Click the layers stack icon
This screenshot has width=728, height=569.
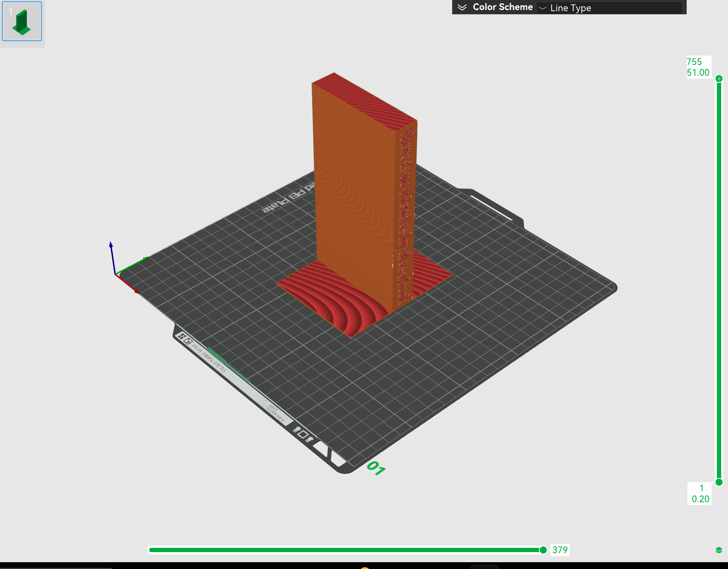coord(719,550)
